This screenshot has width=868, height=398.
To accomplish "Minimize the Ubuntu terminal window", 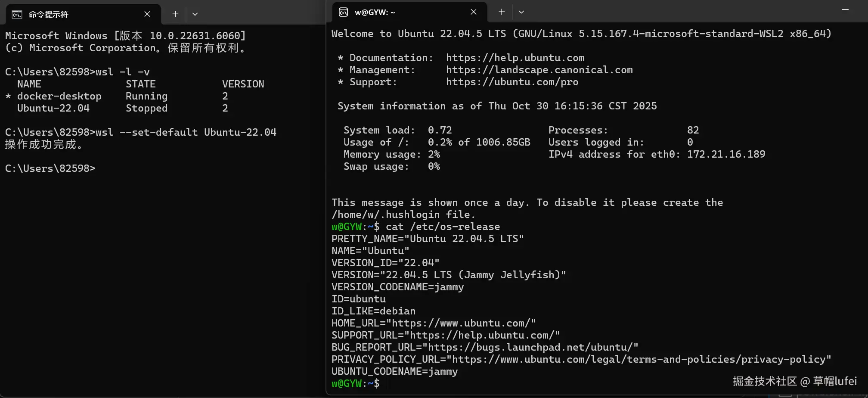I will pos(845,9).
